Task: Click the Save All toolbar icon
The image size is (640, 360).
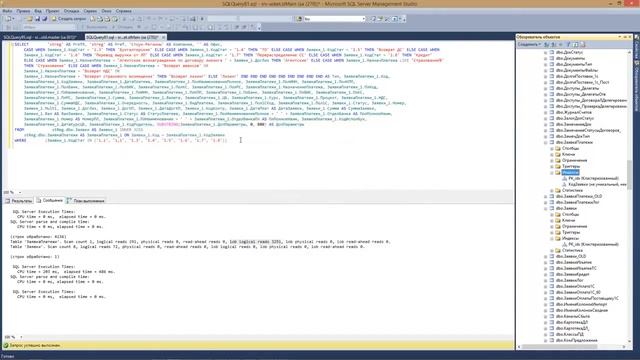Action: 44,19
